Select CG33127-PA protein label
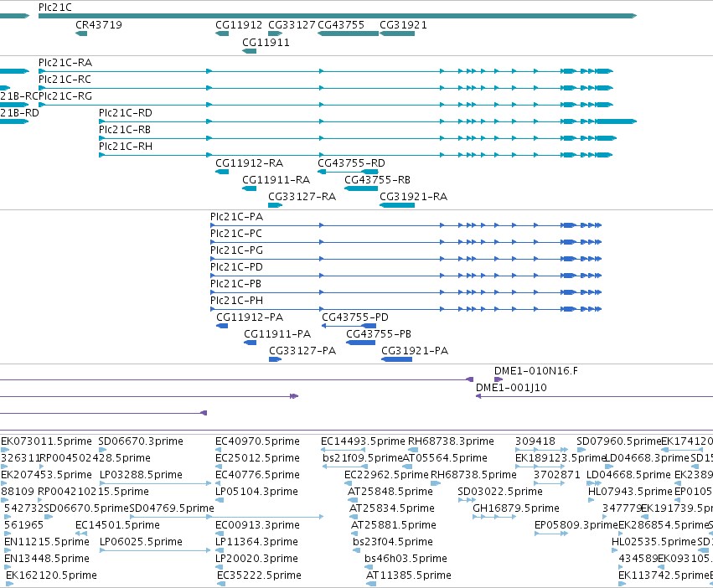The image size is (713, 588). (302, 351)
